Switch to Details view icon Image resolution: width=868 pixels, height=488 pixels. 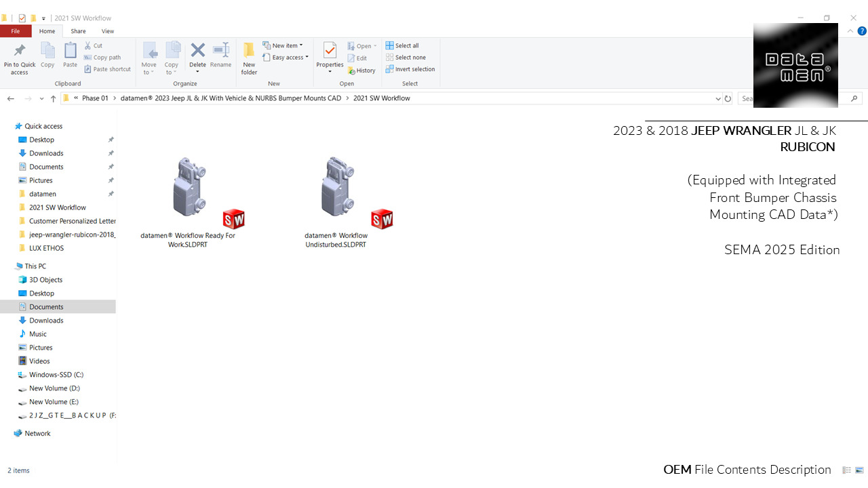click(847, 470)
